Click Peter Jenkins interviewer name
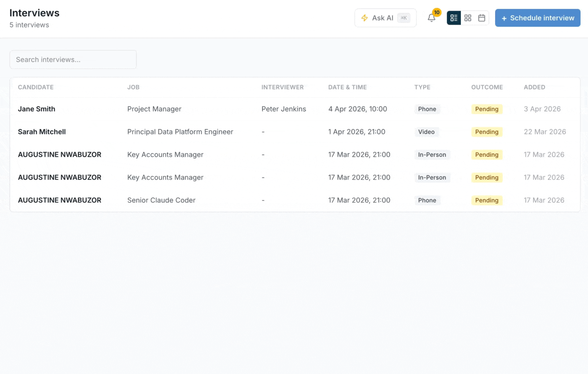The width and height of the screenshot is (588, 374). coord(284,109)
